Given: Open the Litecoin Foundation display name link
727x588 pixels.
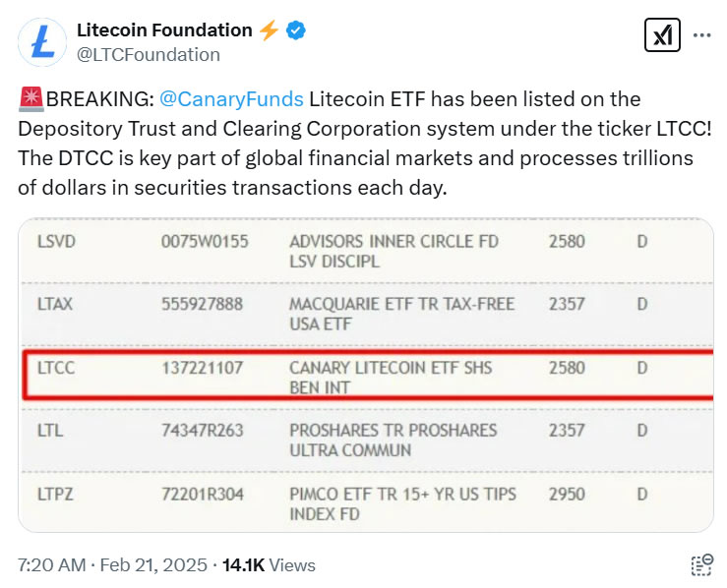Looking at the screenshot, I should tap(164, 30).
